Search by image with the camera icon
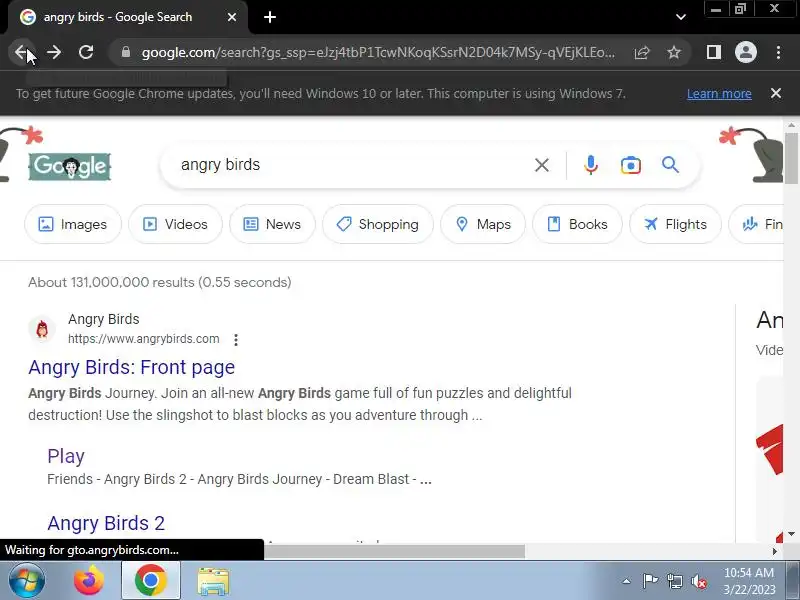This screenshot has width=800, height=600. click(x=631, y=165)
